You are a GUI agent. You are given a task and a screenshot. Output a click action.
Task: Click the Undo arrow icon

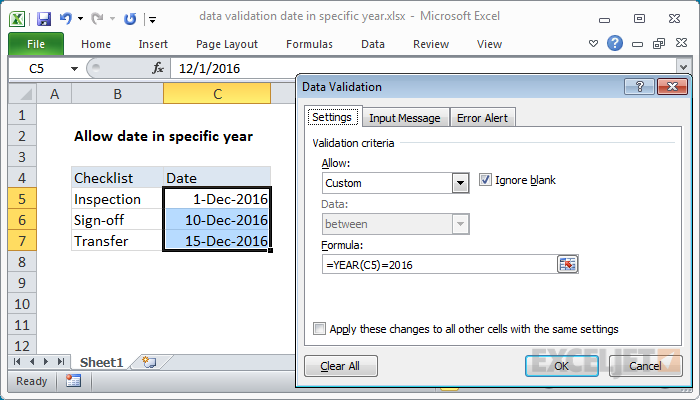click(x=66, y=18)
